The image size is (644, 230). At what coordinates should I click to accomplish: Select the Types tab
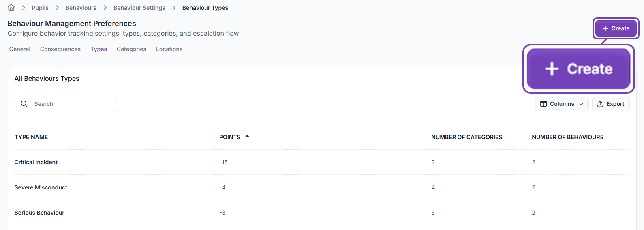click(x=99, y=49)
